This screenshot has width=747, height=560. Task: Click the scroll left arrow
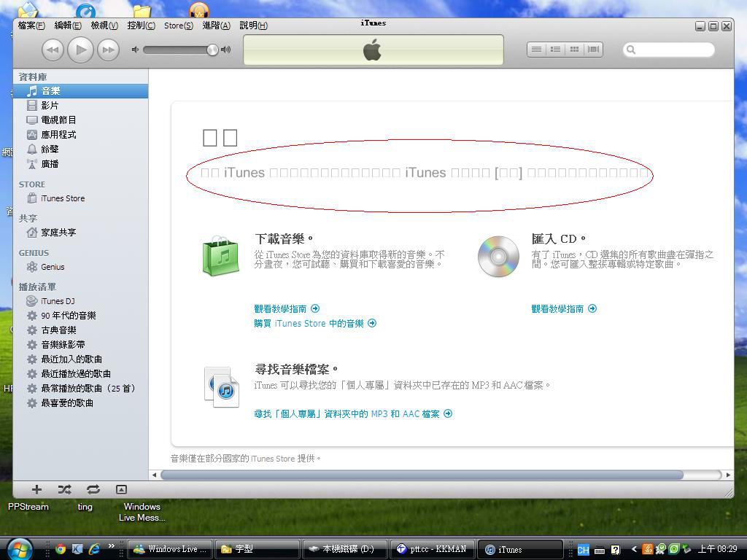tap(155, 475)
